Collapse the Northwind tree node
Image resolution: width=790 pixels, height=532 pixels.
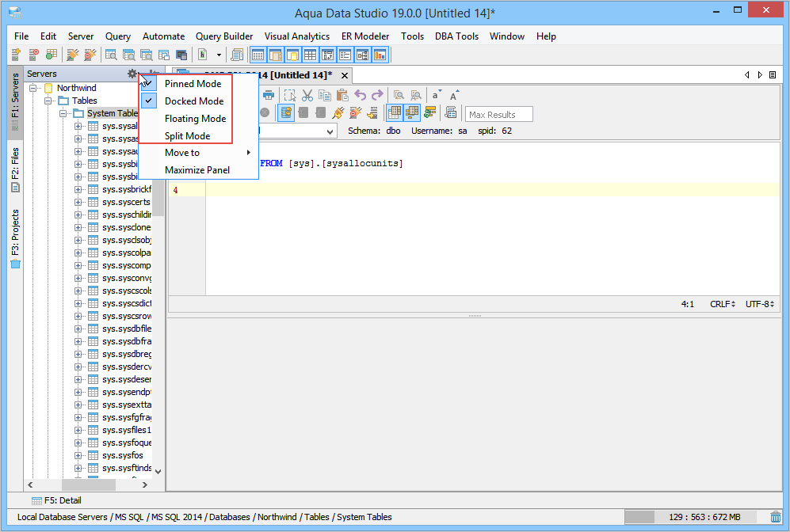coord(32,88)
